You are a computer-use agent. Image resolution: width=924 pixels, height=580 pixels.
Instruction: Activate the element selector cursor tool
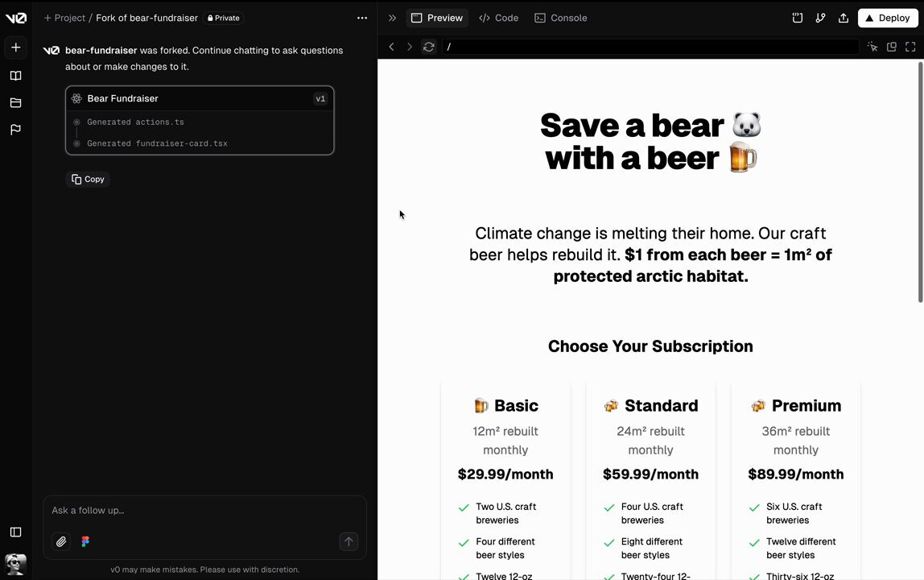tap(872, 47)
